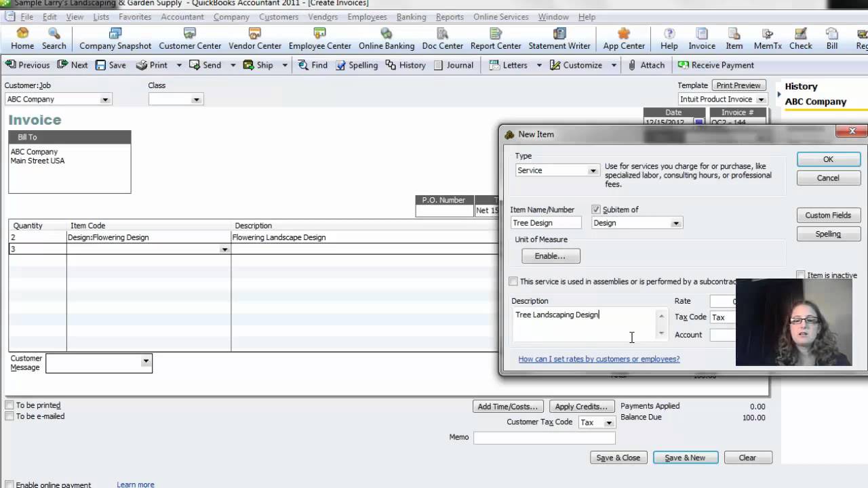Open the Customer Tax Code dropdown
This screenshot has height=488, width=868.
click(609, 422)
